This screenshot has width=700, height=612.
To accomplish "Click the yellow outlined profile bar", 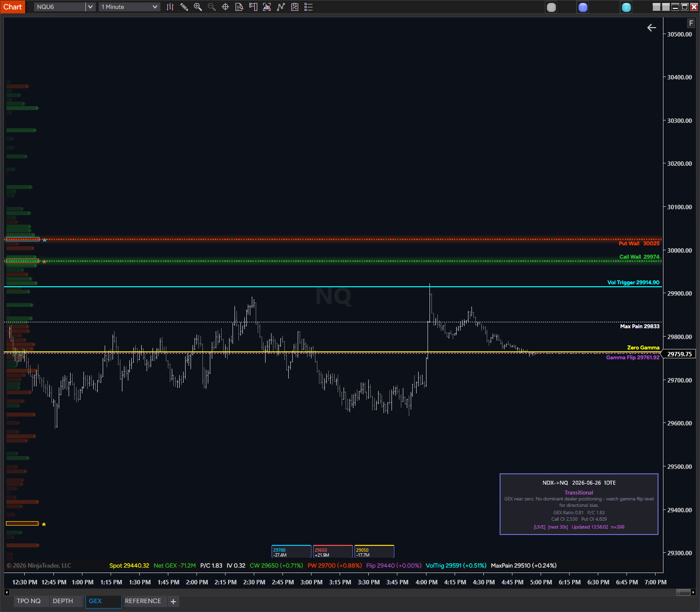I will coord(22,523).
